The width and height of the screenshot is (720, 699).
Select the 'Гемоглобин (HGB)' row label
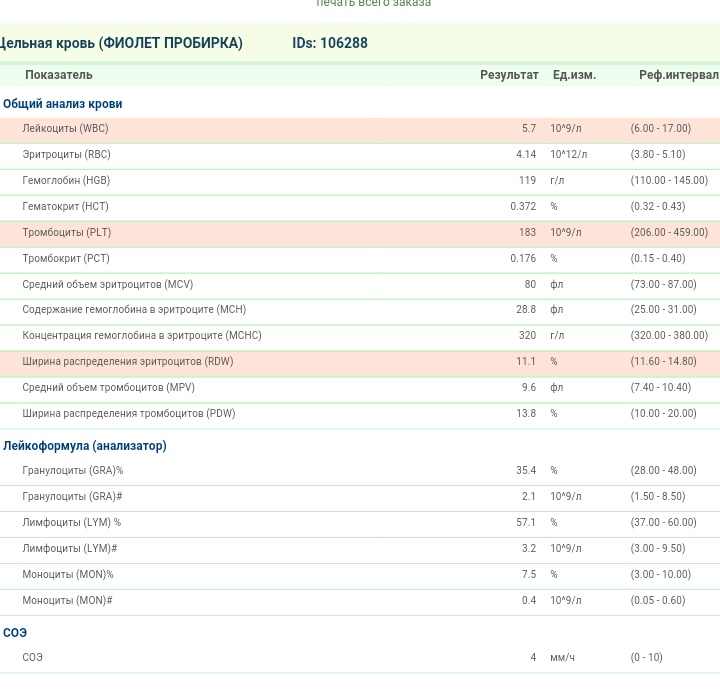point(66,180)
